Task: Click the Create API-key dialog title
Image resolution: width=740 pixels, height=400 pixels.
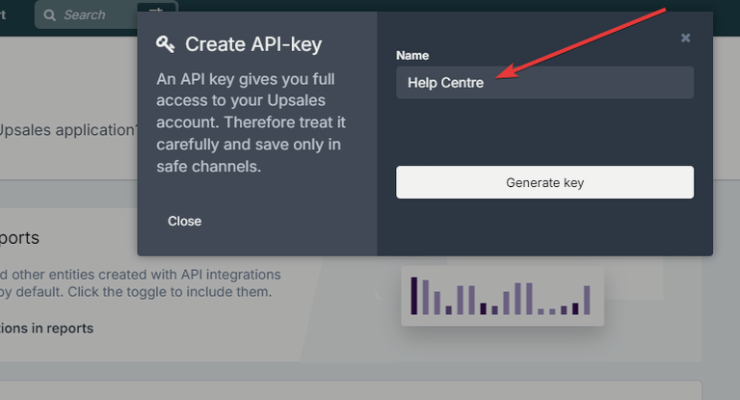Action: pyautogui.click(x=253, y=44)
